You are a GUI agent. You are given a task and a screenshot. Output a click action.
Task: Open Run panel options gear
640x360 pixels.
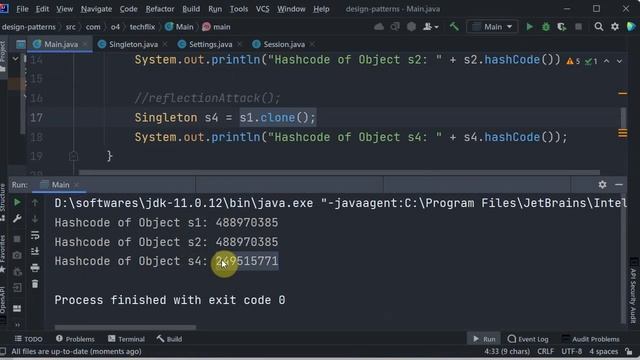(602, 184)
